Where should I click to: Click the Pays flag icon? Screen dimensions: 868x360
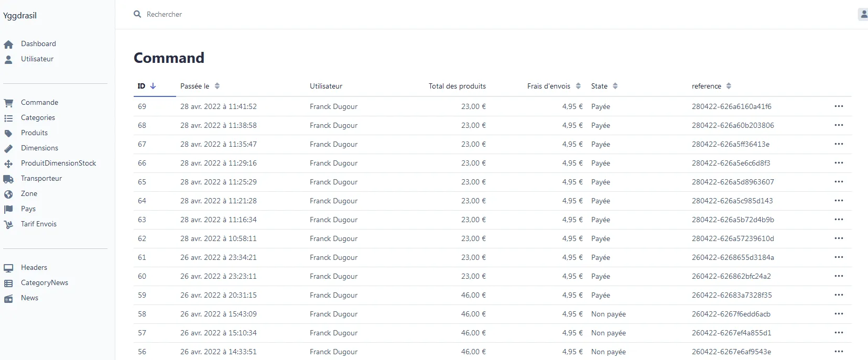point(8,209)
